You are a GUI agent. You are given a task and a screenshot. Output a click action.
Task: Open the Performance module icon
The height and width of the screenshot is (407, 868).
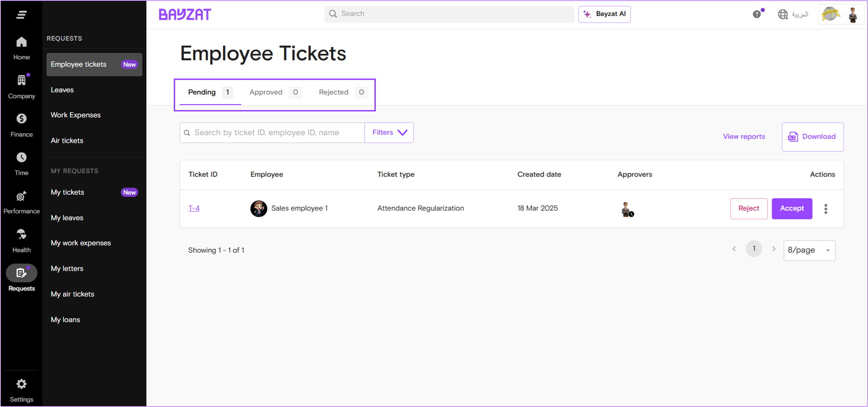tap(21, 202)
